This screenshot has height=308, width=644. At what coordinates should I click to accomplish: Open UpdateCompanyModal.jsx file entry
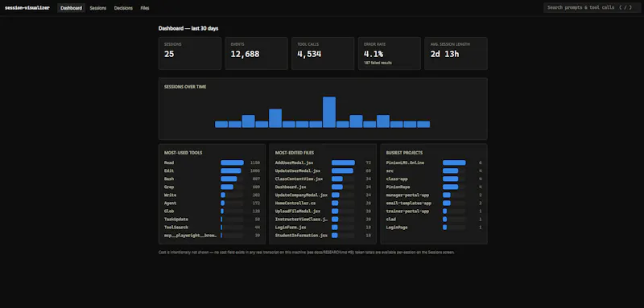coord(301,195)
